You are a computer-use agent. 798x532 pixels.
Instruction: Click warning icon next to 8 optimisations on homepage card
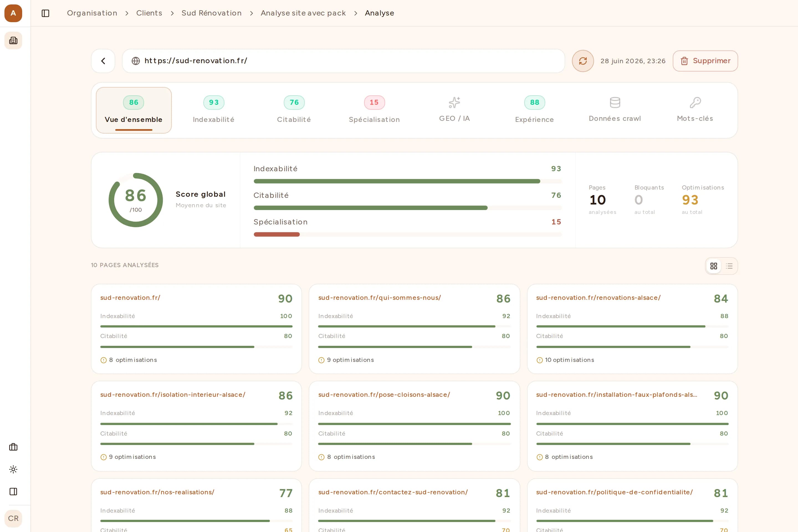click(x=103, y=360)
